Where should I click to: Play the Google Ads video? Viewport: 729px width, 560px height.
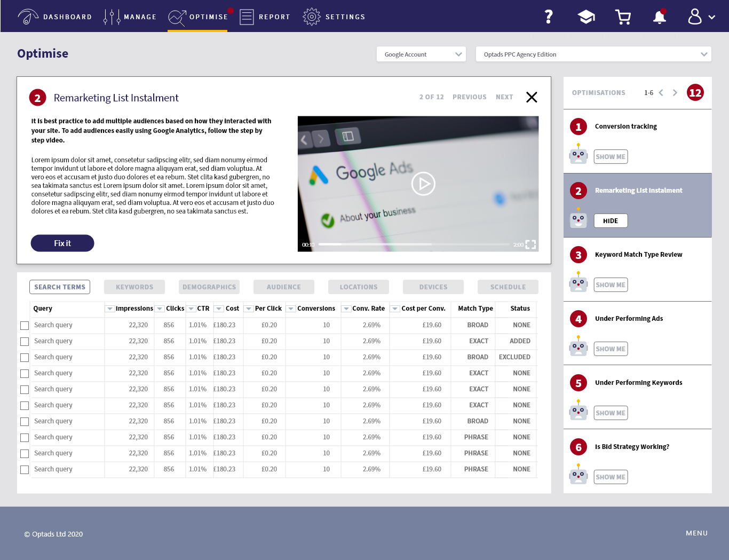(423, 184)
